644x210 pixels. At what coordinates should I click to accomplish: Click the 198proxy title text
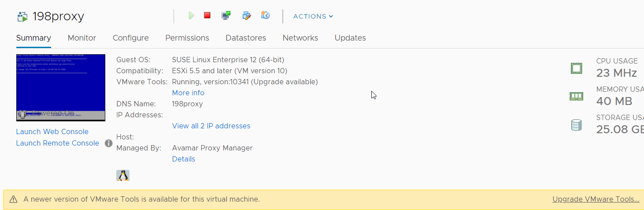pos(58,17)
